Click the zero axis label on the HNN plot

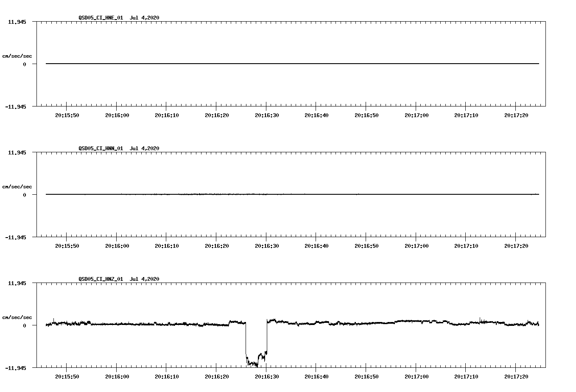[25, 195]
